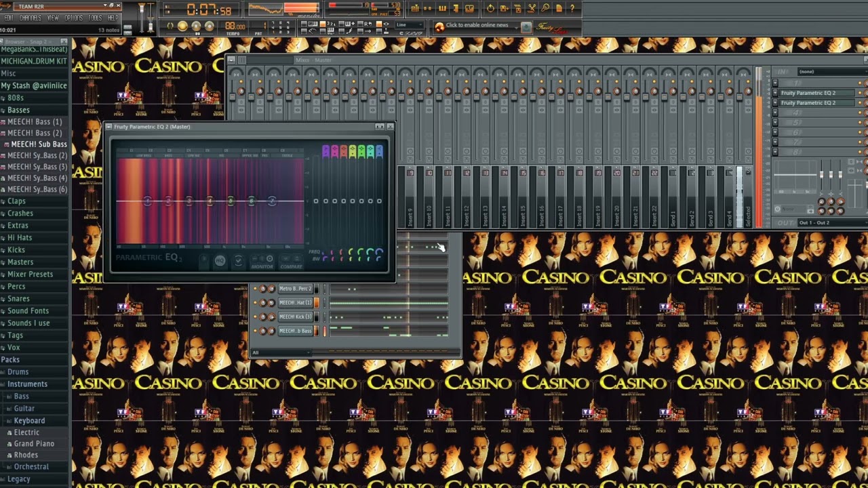
Task: Click to enable online news
Action: [477, 25]
